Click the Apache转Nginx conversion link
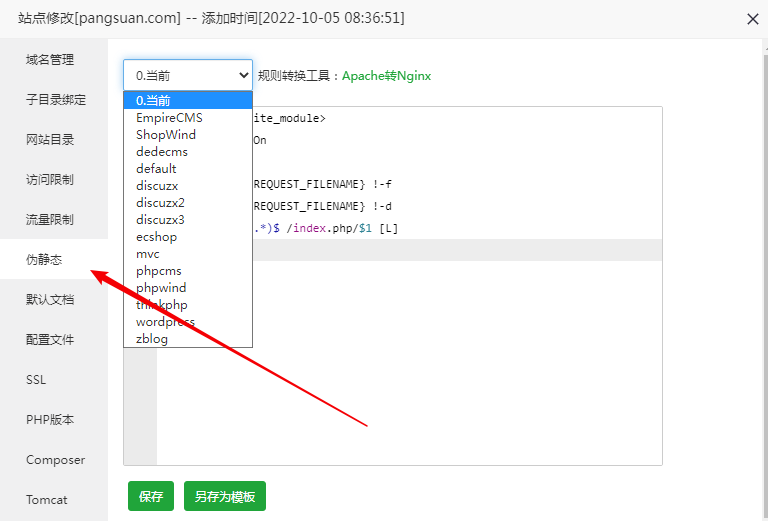The image size is (768, 521). pyautogui.click(x=386, y=76)
